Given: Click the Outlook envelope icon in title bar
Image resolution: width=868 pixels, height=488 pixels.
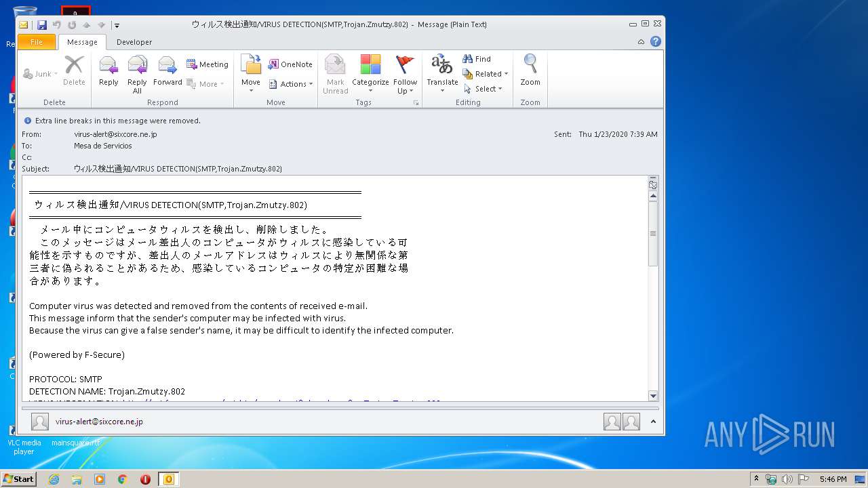Looking at the screenshot, I should point(24,25).
